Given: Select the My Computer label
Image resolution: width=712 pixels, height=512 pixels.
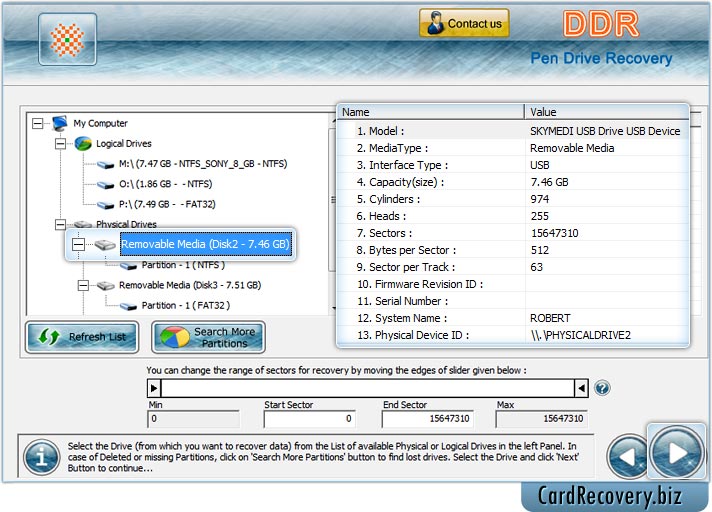Looking at the screenshot, I should [x=100, y=123].
